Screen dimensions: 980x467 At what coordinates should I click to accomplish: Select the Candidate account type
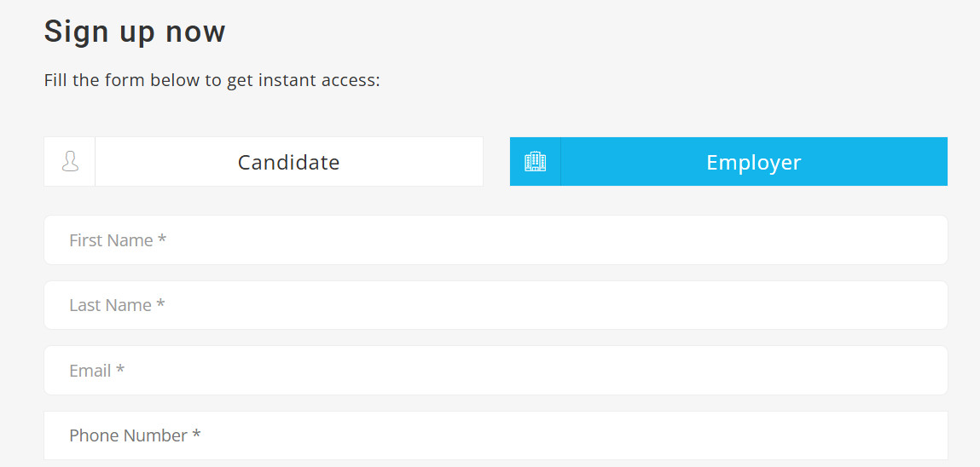pyautogui.click(x=264, y=162)
